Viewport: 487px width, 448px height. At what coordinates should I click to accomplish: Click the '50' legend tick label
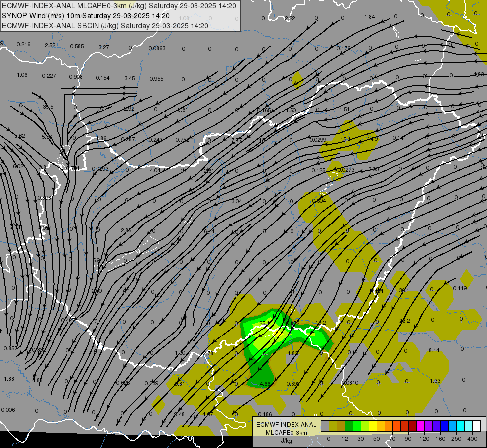click(x=377, y=439)
